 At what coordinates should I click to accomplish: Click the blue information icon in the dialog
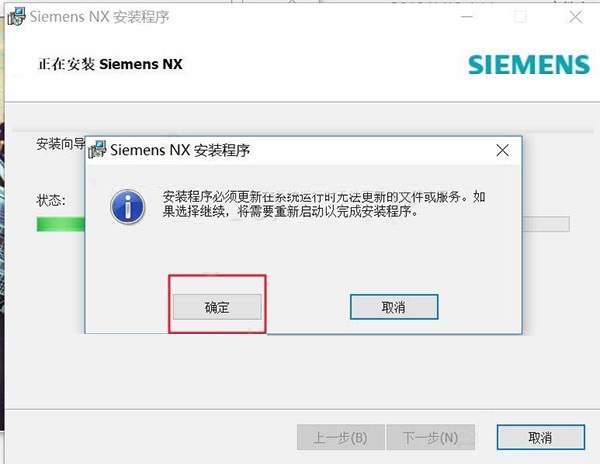tap(128, 207)
